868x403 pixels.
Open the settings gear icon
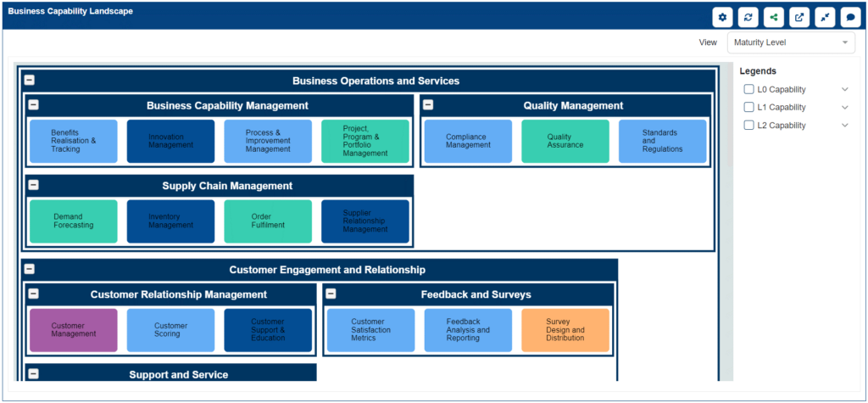point(722,17)
